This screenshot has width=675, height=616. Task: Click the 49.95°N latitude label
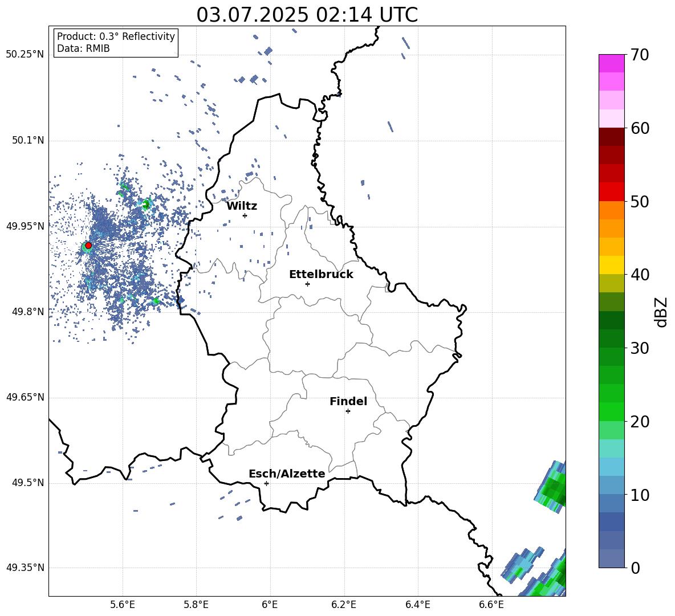tap(25, 226)
